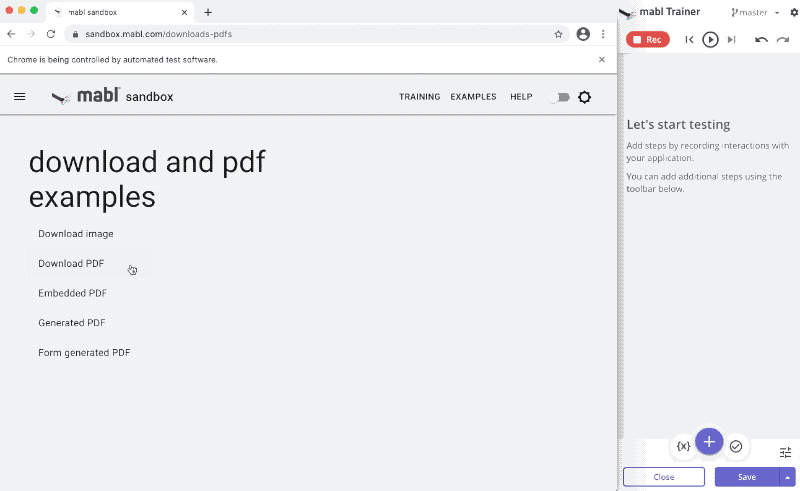Select Download image option

[76, 234]
